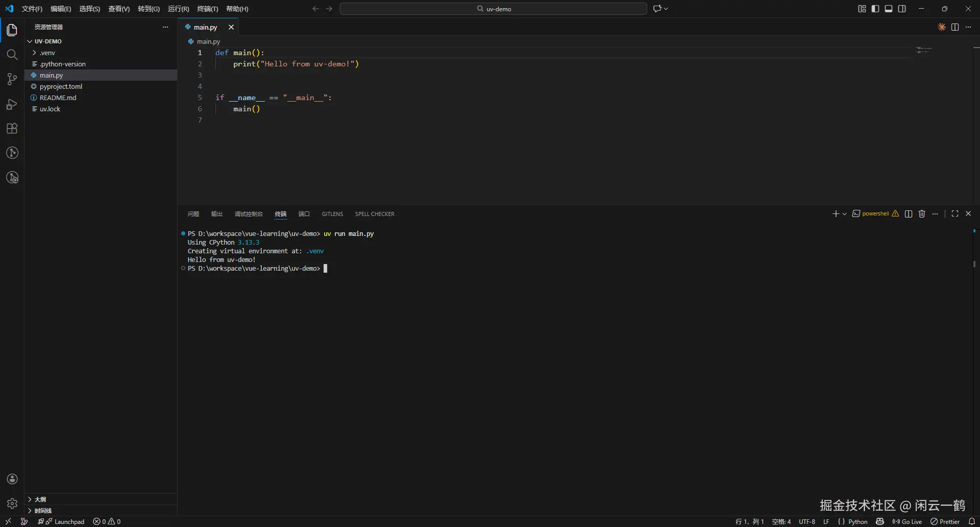Close the main.py editor tab

(x=231, y=27)
